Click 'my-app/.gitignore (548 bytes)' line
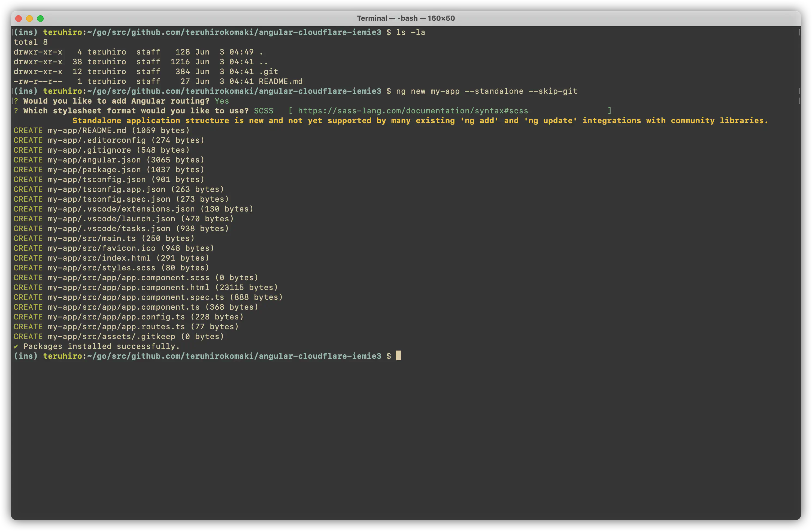 [102, 150]
